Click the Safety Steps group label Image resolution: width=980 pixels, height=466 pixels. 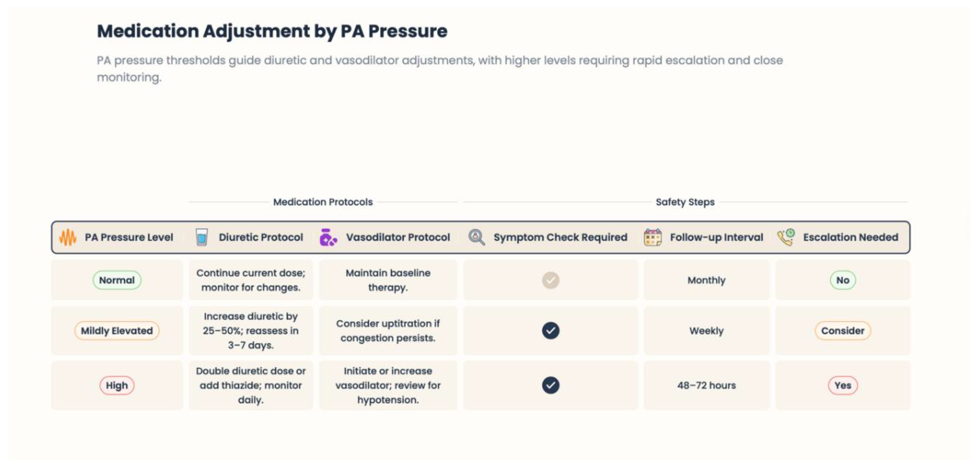tap(685, 202)
